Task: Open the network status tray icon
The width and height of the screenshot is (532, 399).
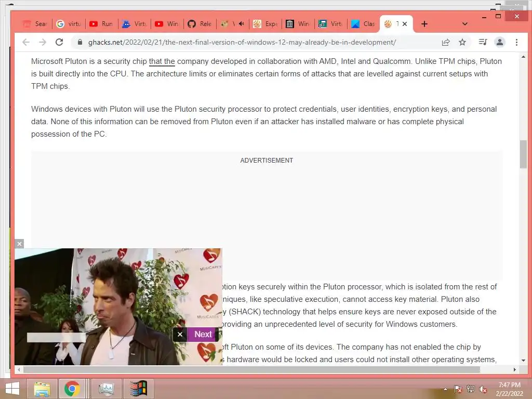Action: [471, 389]
